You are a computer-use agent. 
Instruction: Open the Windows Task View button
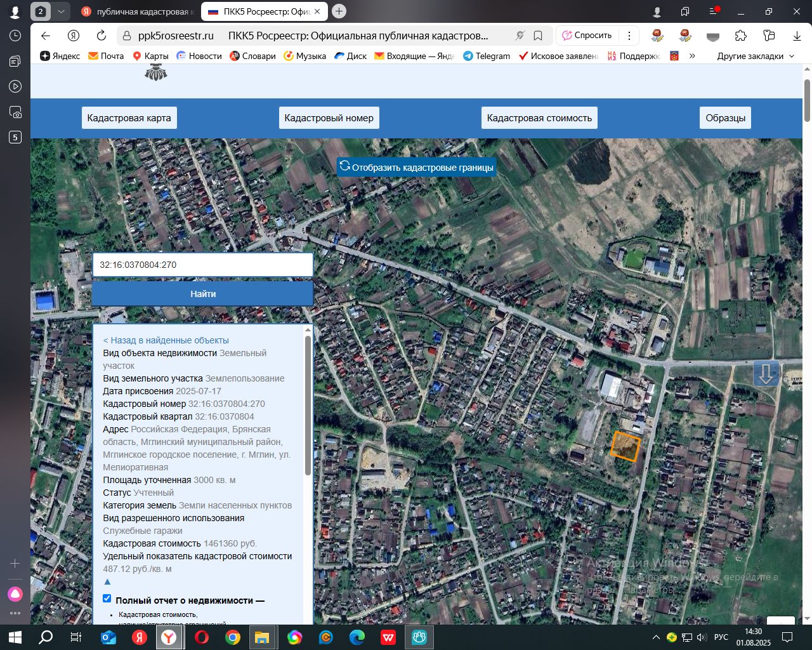[x=75, y=637]
